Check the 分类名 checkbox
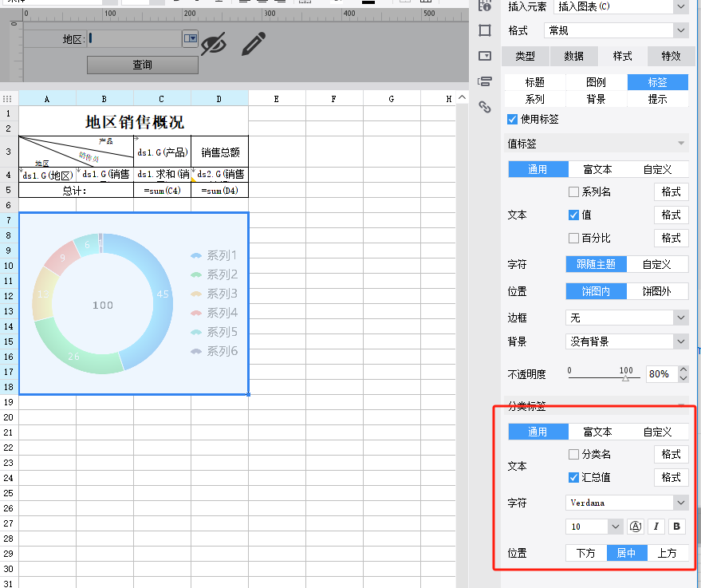 (x=573, y=455)
